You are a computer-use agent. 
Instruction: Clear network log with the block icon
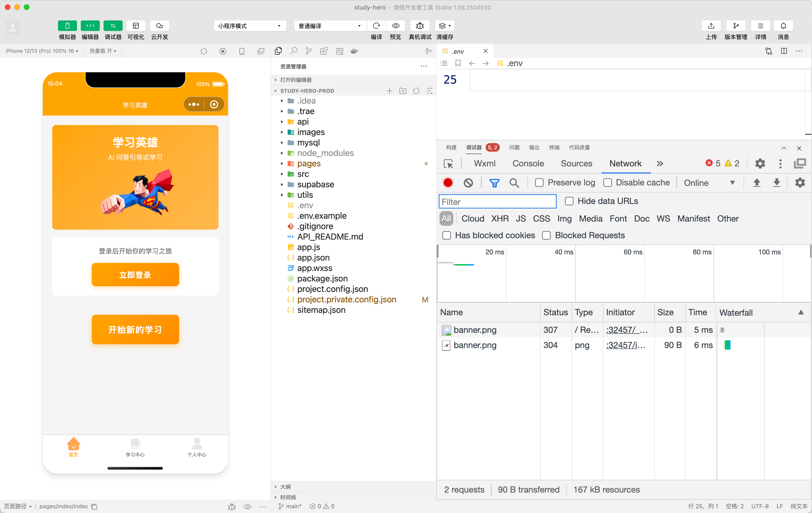point(468,183)
